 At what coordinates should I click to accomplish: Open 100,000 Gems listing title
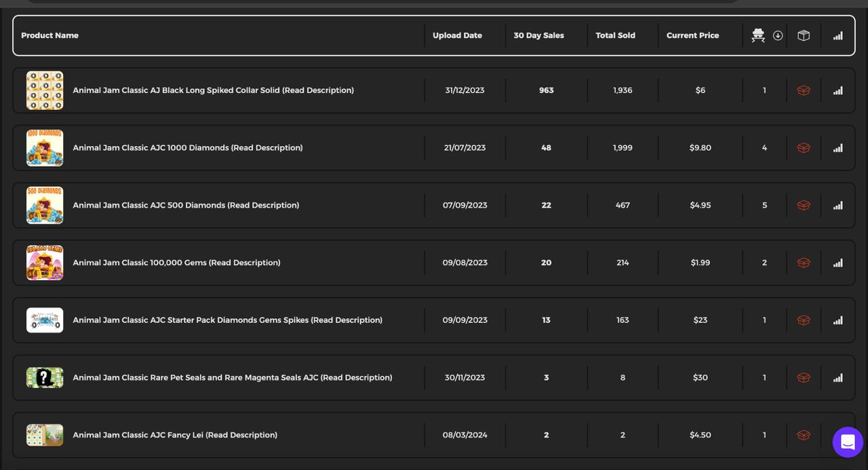click(x=176, y=262)
